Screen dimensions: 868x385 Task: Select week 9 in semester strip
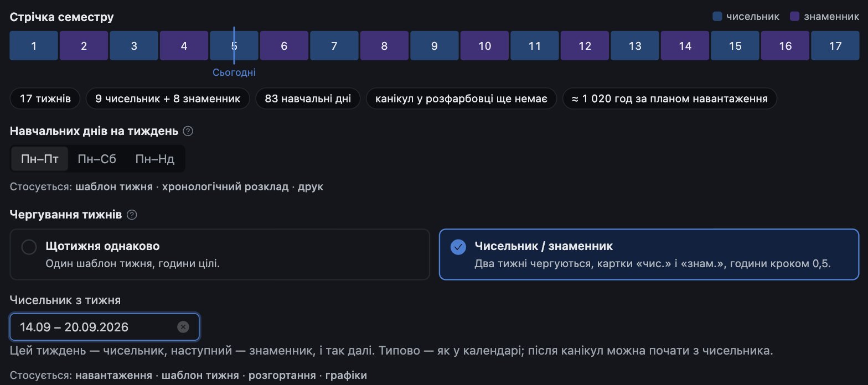tap(435, 46)
